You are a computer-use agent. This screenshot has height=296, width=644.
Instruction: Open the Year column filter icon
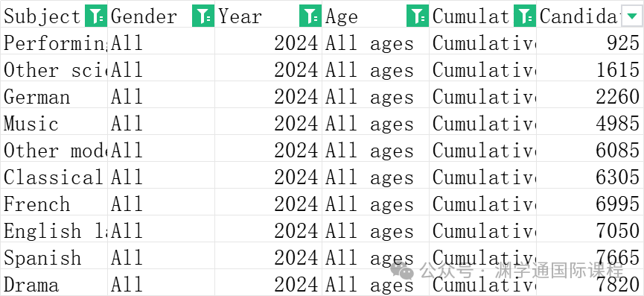point(310,16)
